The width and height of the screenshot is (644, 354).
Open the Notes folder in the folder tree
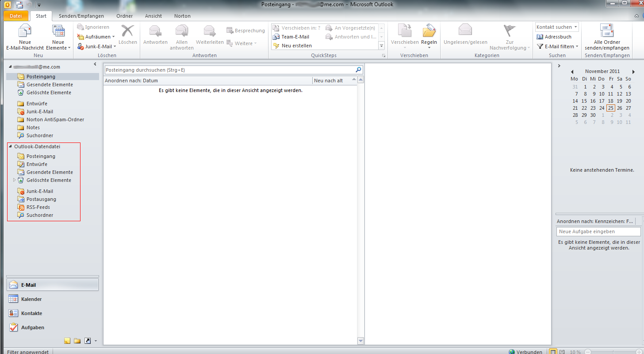coord(33,127)
